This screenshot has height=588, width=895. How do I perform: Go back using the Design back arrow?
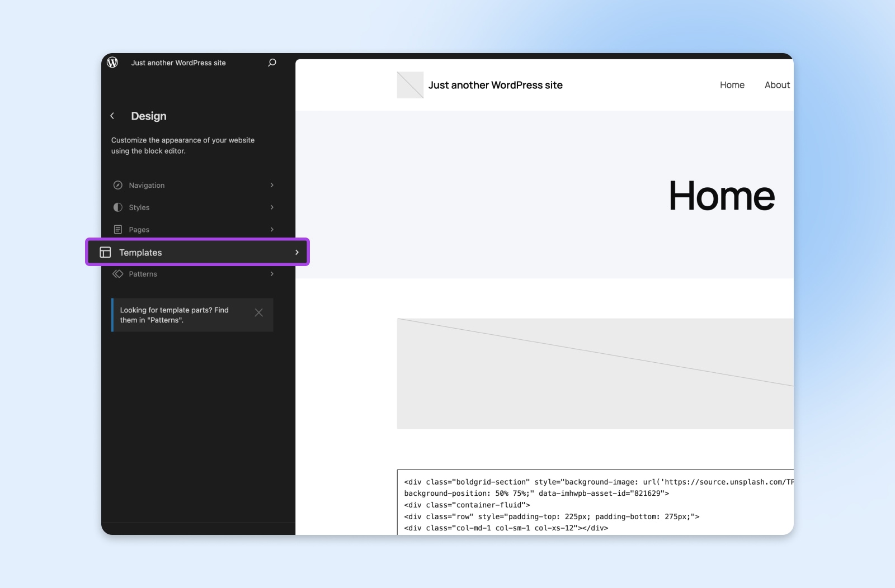click(112, 116)
